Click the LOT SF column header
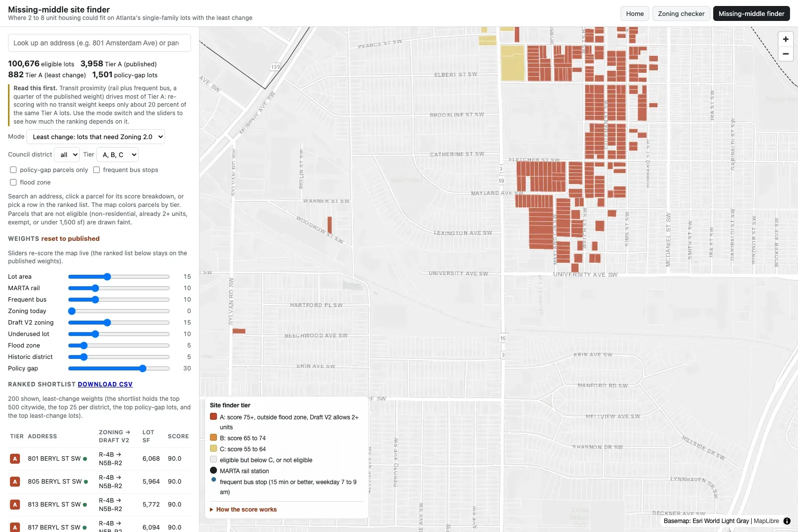The image size is (798, 532). coord(148,436)
